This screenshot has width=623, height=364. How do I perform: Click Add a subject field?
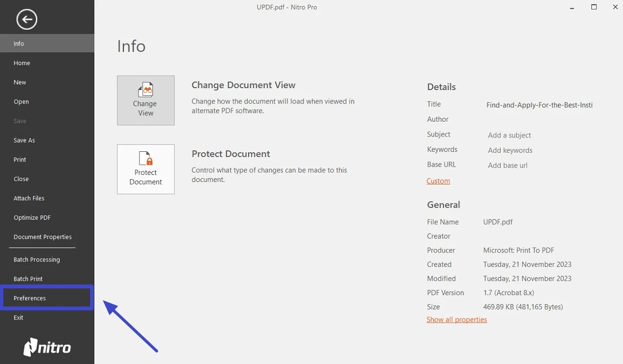click(509, 135)
